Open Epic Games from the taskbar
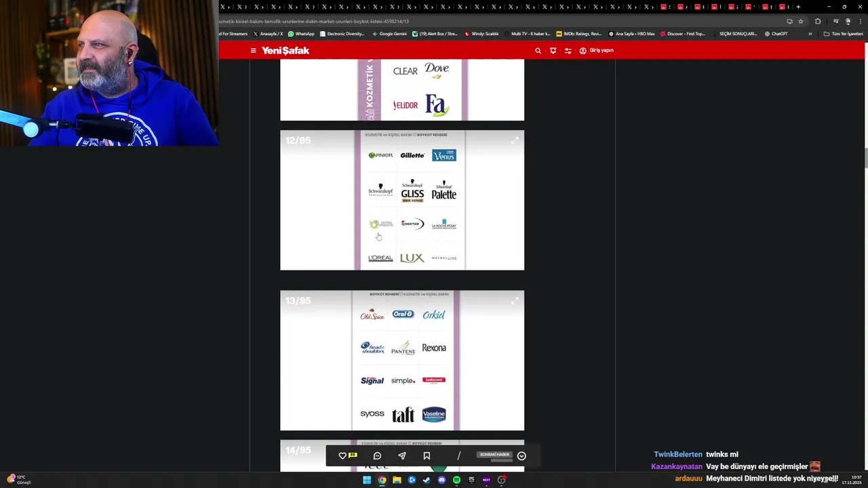This screenshot has height=488, width=868. click(x=471, y=480)
